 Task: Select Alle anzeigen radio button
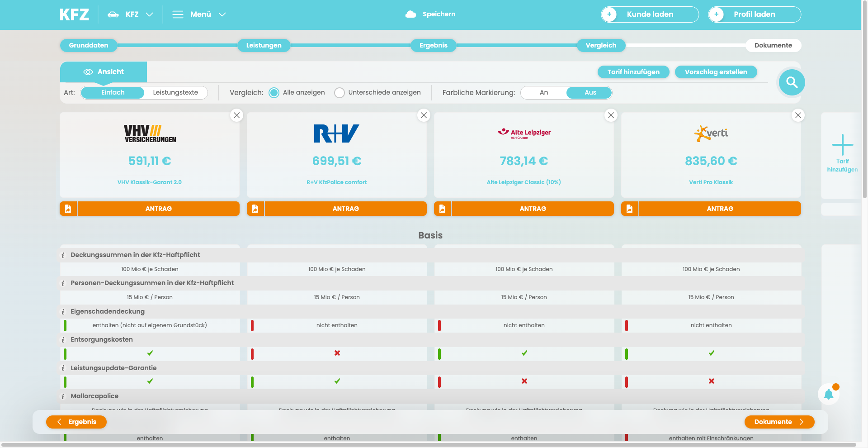click(274, 93)
